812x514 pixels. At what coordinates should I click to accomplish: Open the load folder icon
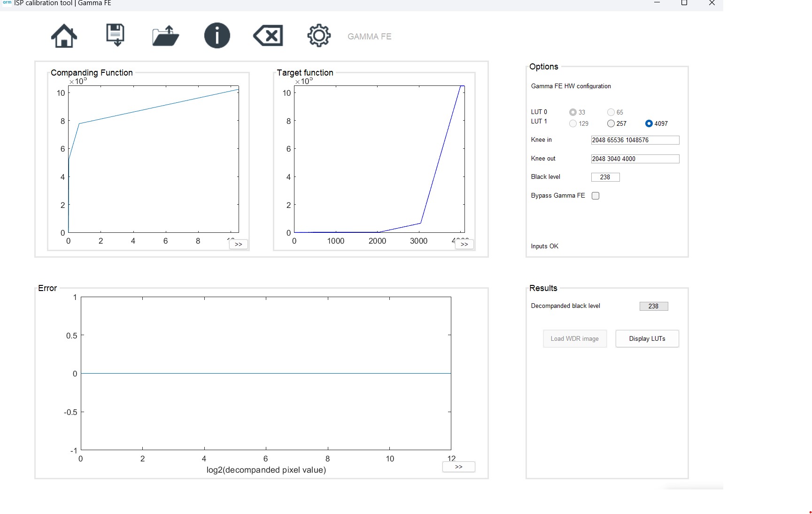(x=166, y=36)
